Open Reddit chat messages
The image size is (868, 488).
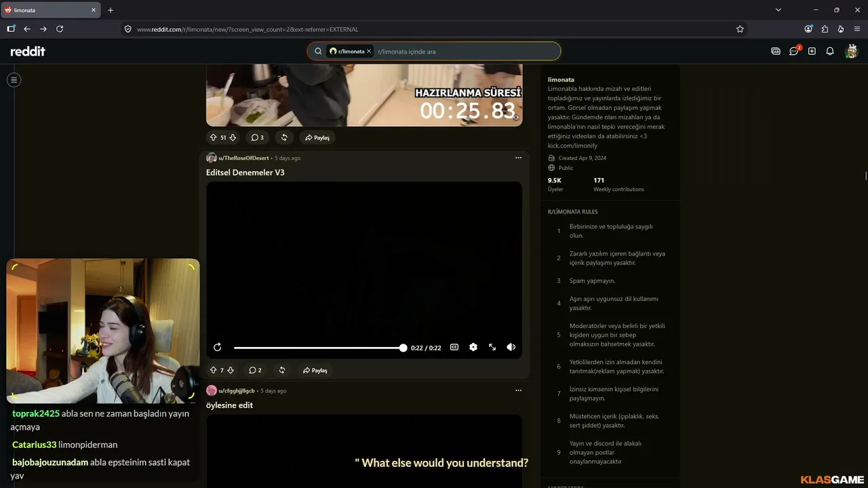point(794,51)
